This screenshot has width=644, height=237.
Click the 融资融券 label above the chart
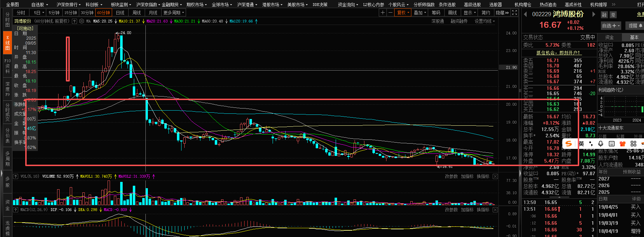pyautogui.click(x=459, y=21)
